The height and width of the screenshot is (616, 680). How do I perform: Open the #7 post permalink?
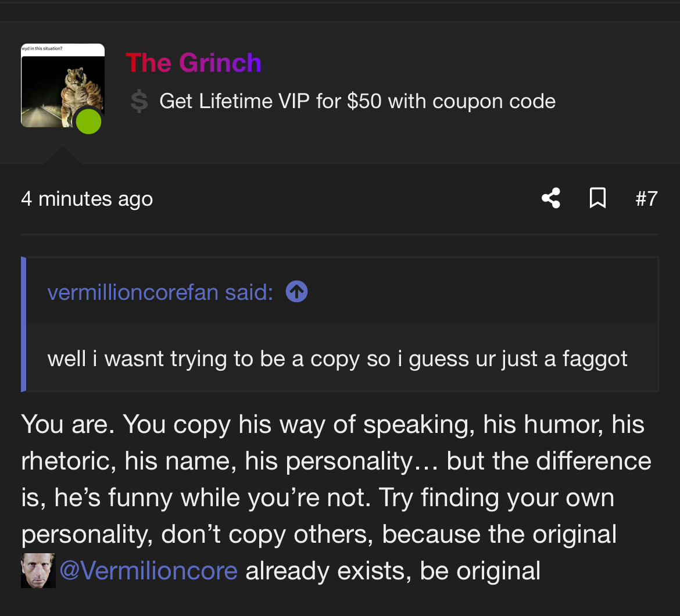click(646, 199)
